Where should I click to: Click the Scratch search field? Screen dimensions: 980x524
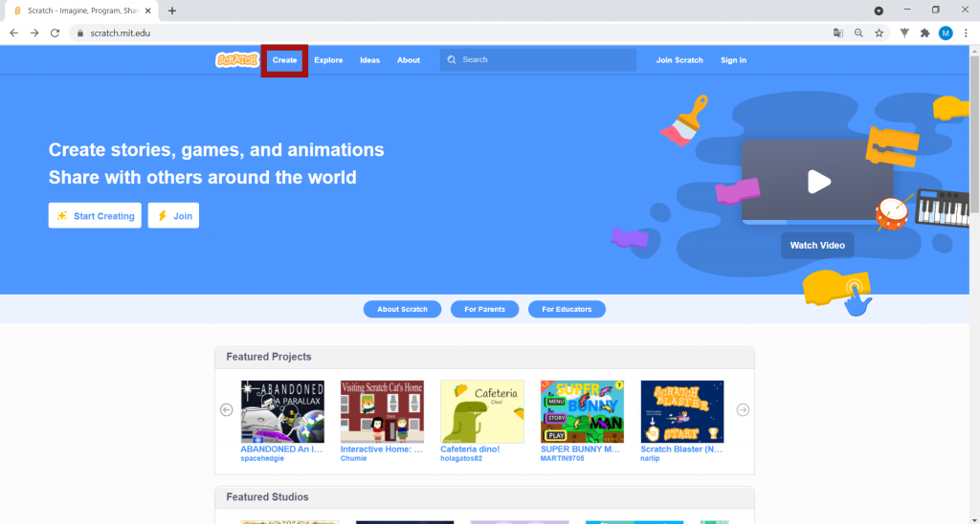[x=538, y=60]
